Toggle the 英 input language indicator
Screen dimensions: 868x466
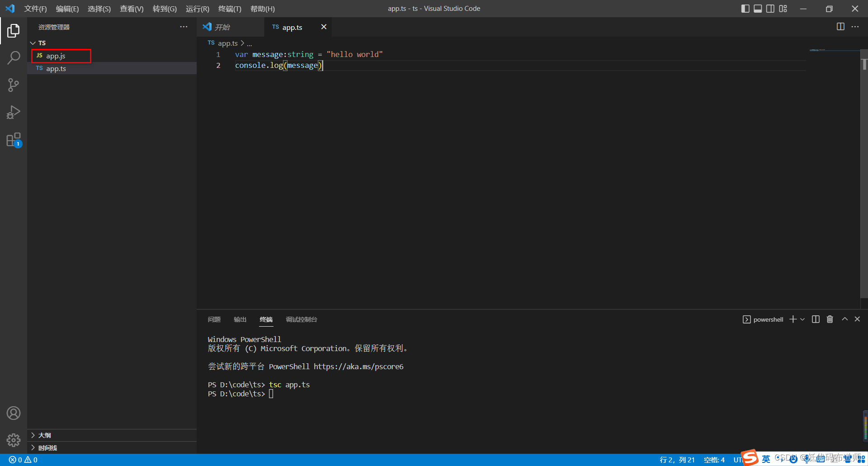pyautogui.click(x=766, y=459)
